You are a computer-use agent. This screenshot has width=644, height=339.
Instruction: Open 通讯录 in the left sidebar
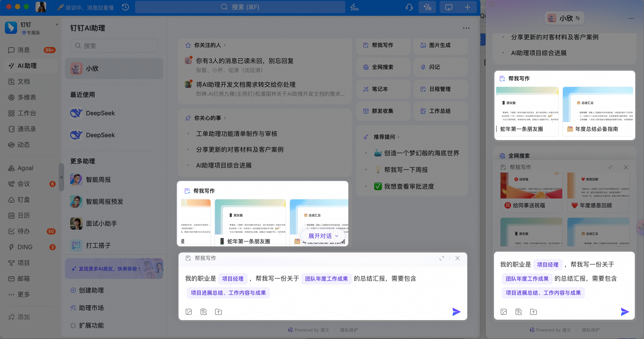pos(31,129)
